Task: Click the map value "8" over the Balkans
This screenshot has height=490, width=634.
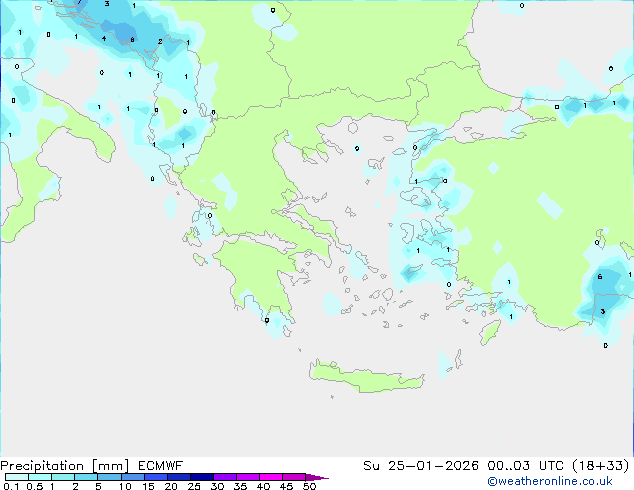Action: 132,40
